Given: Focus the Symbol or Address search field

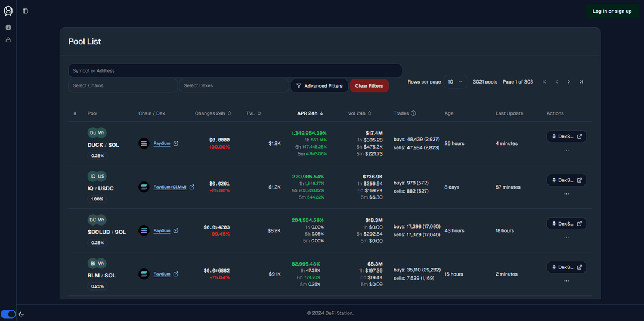Looking at the screenshot, I should (x=235, y=71).
